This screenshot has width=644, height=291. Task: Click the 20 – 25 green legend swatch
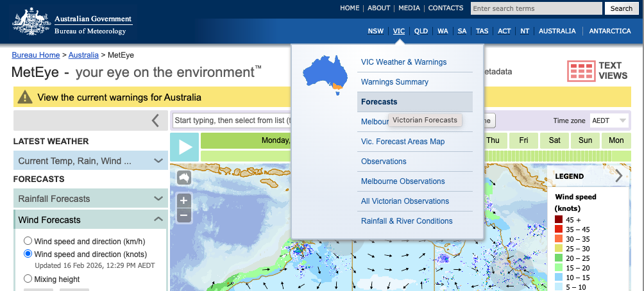[559, 258]
